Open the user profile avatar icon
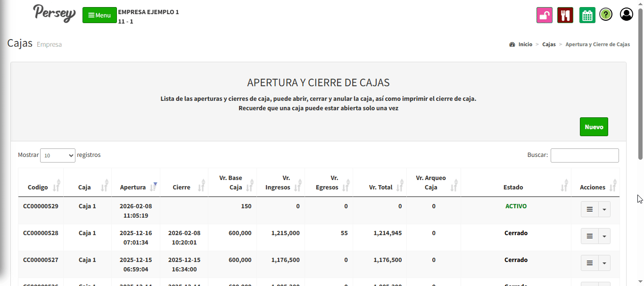The image size is (644, 286). click(x=626, y=15)
